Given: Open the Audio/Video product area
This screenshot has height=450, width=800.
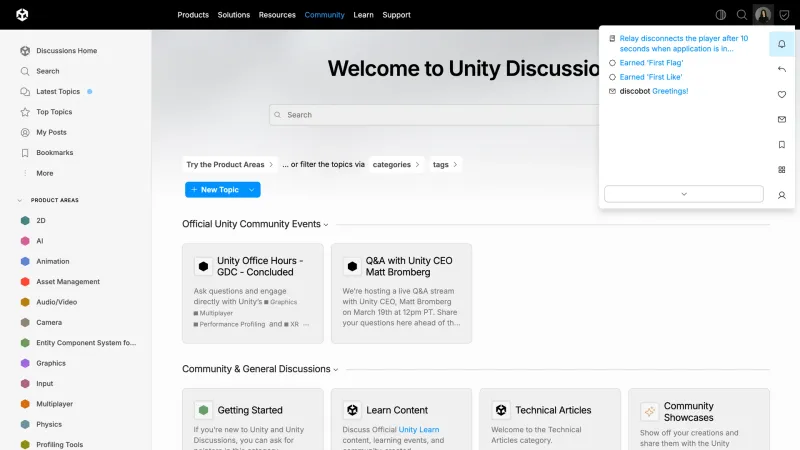Looking at the screenshot, I should tap(56, 302).
